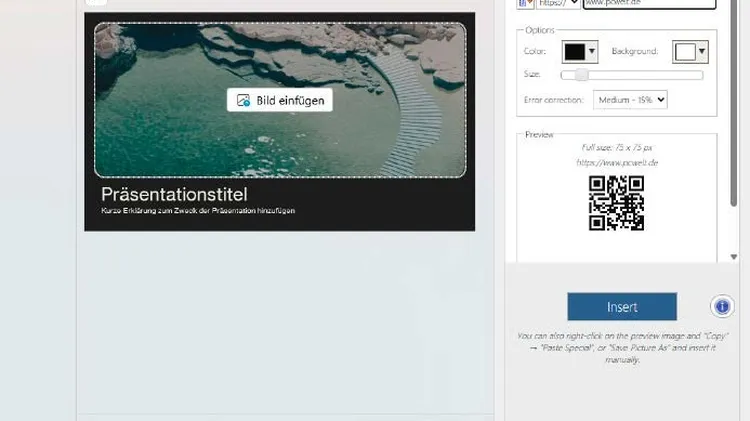The width and height of the screenshot is (750, 421).
Task: Open the Error correction dropdown
Action: (630, 100)
